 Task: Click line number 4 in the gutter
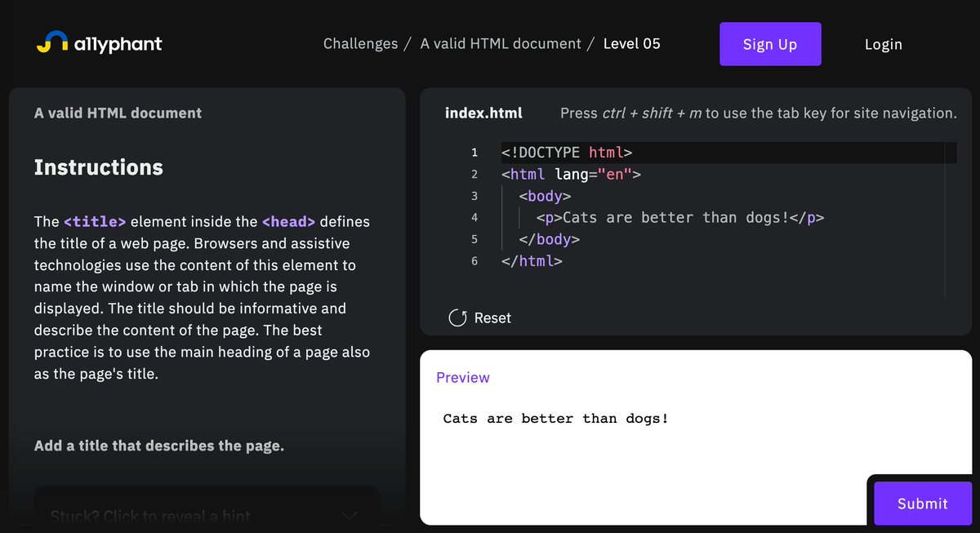pyautogui.click(x=474, y=218)
